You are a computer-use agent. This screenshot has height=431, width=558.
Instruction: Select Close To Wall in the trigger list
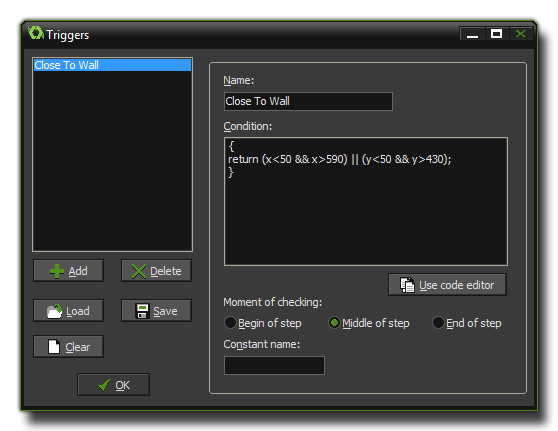coord(112,65)
